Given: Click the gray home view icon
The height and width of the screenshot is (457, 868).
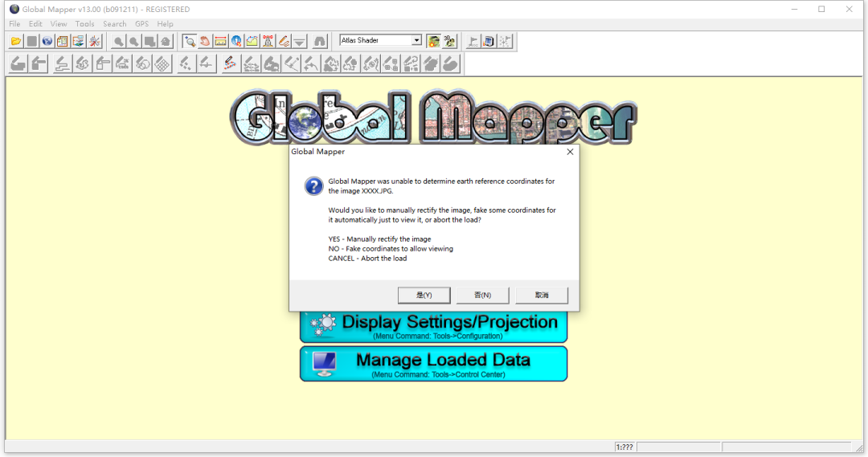Looking at the screenshot, I should pos(166,41).
